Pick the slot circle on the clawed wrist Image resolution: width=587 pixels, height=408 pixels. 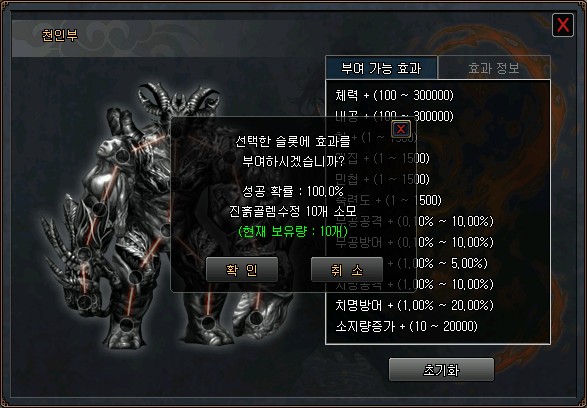coord(85,254)
